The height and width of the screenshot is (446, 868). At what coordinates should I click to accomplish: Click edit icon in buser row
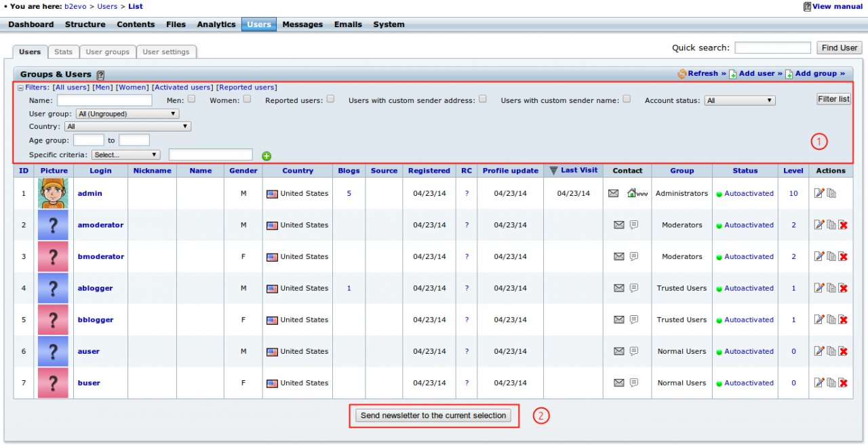point(819,383)
